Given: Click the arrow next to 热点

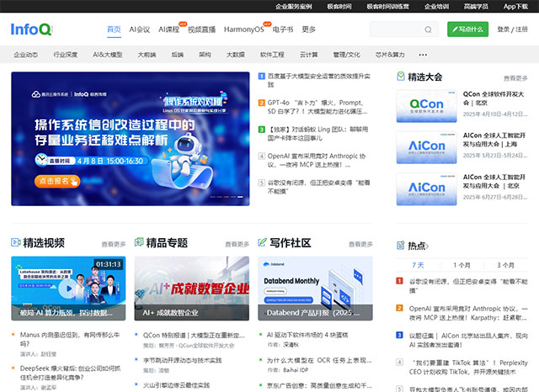Looking at the screenshot, I should 428,246.
